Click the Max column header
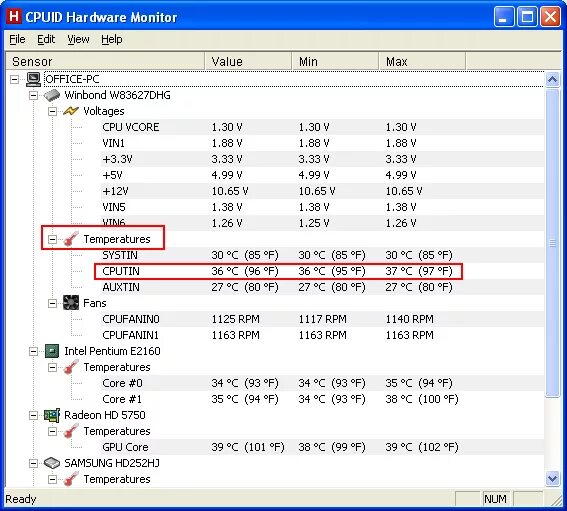This screenshot has width=567, height=511. tap(422, 61)
